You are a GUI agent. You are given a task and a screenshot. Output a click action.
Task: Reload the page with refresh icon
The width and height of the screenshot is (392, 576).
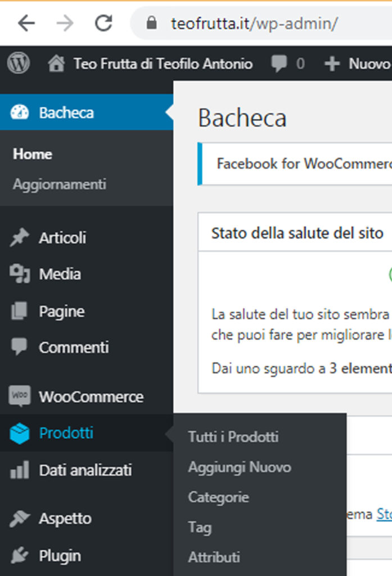pyautogui.click(x=103, y=23)
